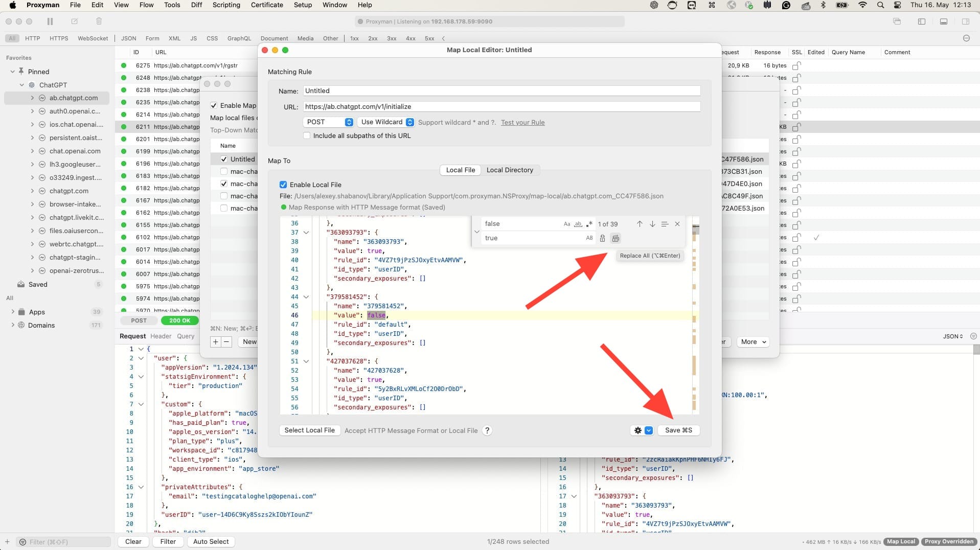Toggle the match case Aa option

coord(567,224)
